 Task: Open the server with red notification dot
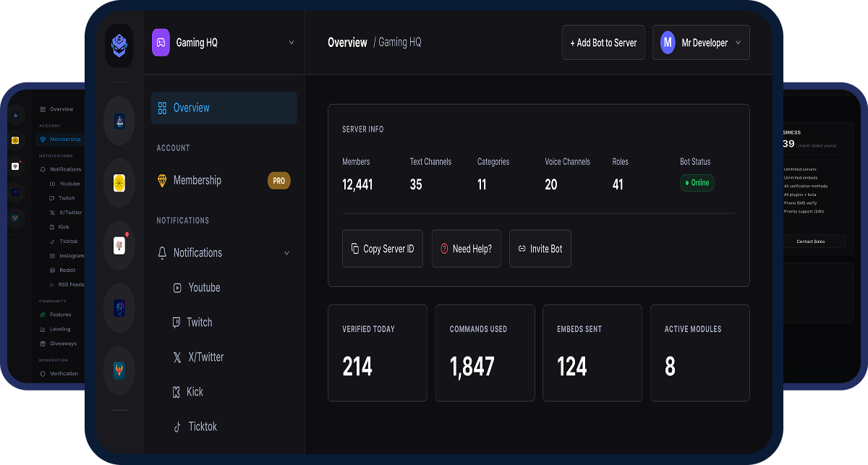119,245
